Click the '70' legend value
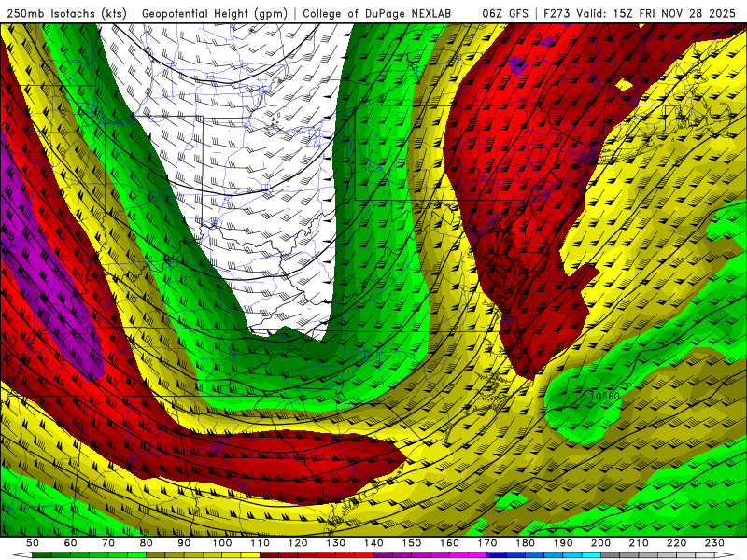Viewport: 747px width, 560px height. 108,543
